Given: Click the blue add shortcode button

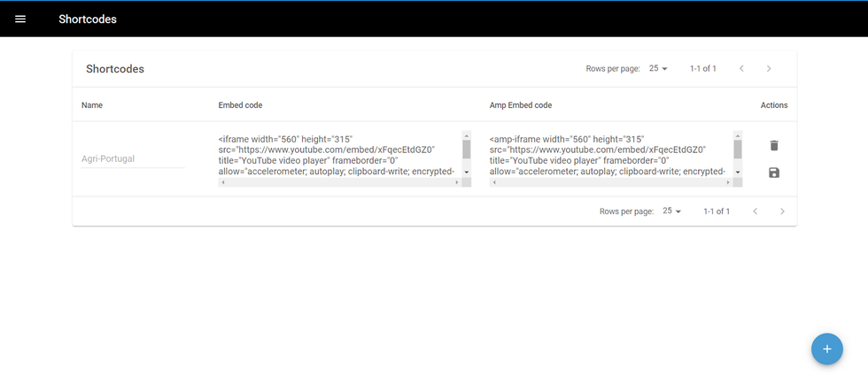Looking at the screenshot, I should pyautogui.click(x=826, y=349).
